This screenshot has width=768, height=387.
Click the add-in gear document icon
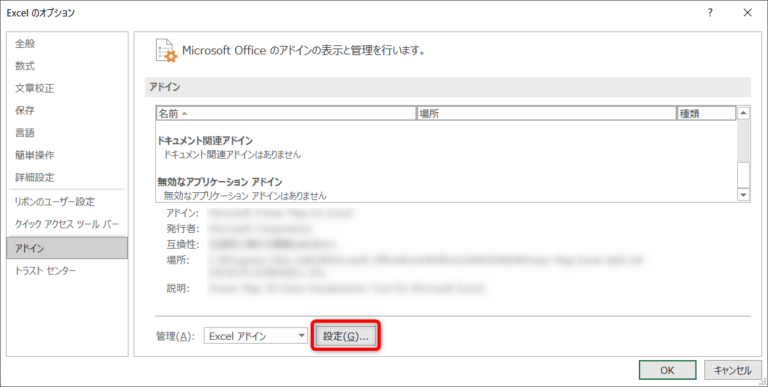(x=166, y=50)
